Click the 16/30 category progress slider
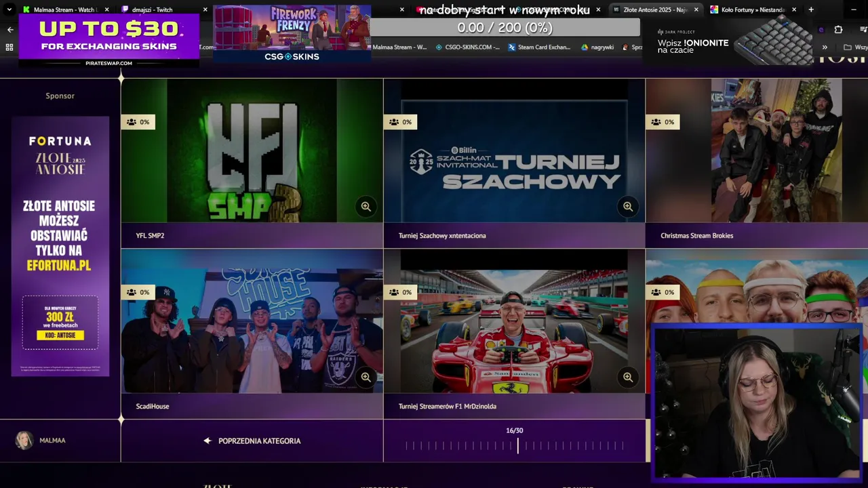868x488 pixels. [515, 445]
